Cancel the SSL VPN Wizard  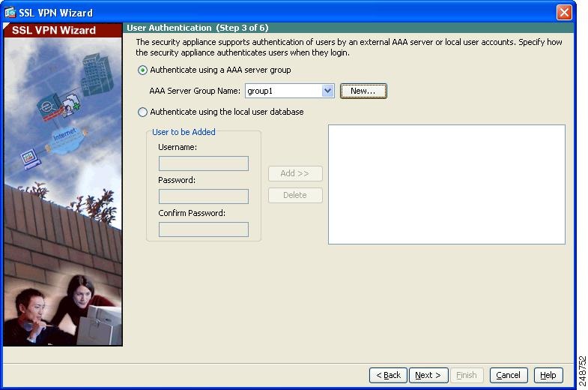coord(509,375)
